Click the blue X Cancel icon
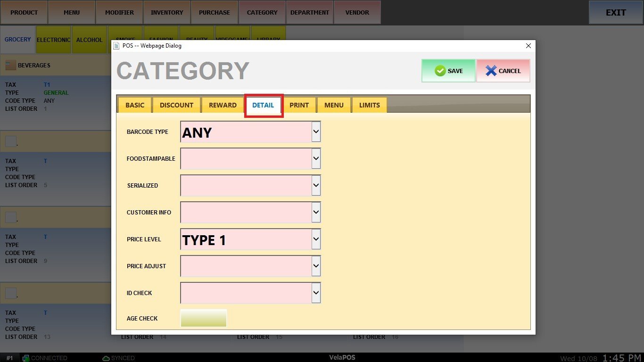Image resolution: width=644 pixels, height=362 pixels. pyautogui.click(x=491, y=71)
